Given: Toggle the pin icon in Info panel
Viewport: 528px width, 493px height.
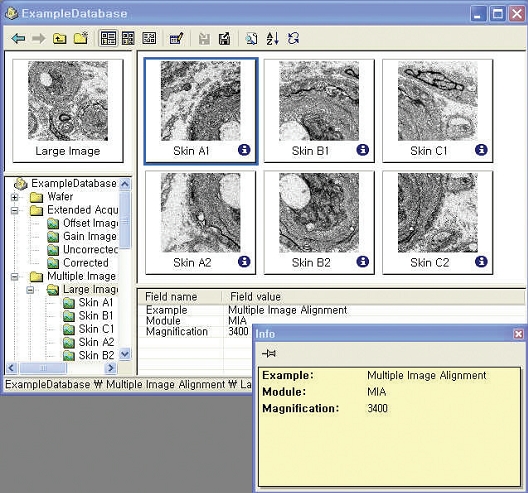Looking at the screenshot, I should (269, 353).
